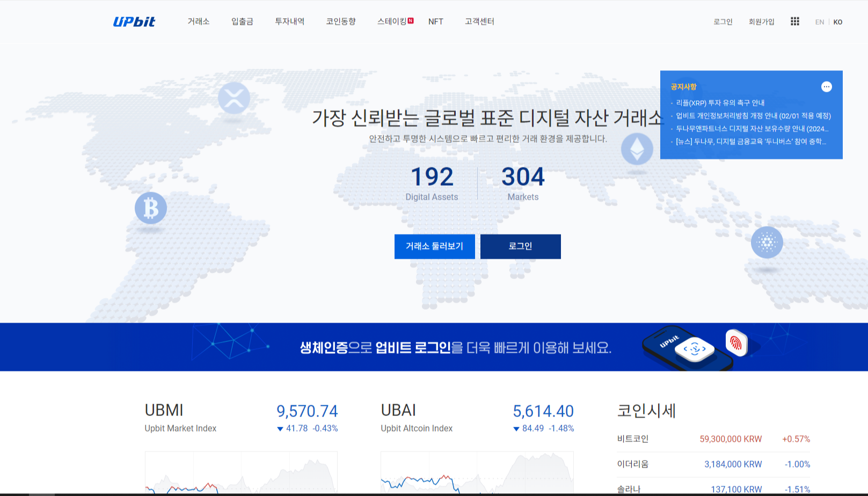Click the UBAI value 5,614.40
This screenshot has height=496, width=868.
tap(543, 411)
